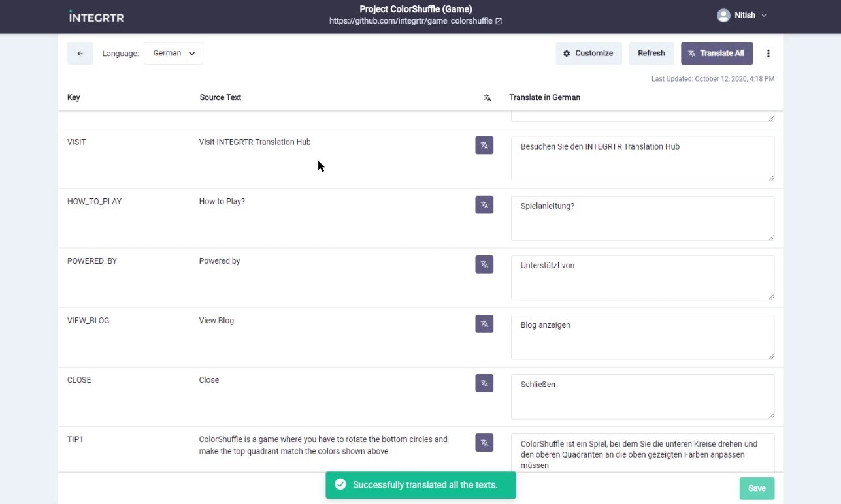Translate the TIP1 row

(x=484, y=443)
